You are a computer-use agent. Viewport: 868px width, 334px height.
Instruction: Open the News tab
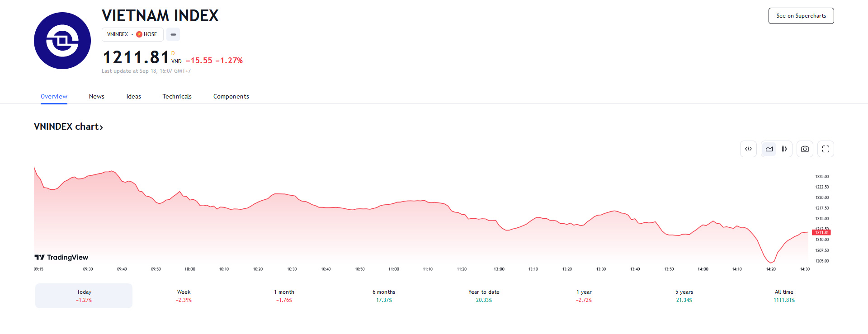coord(96,96)
